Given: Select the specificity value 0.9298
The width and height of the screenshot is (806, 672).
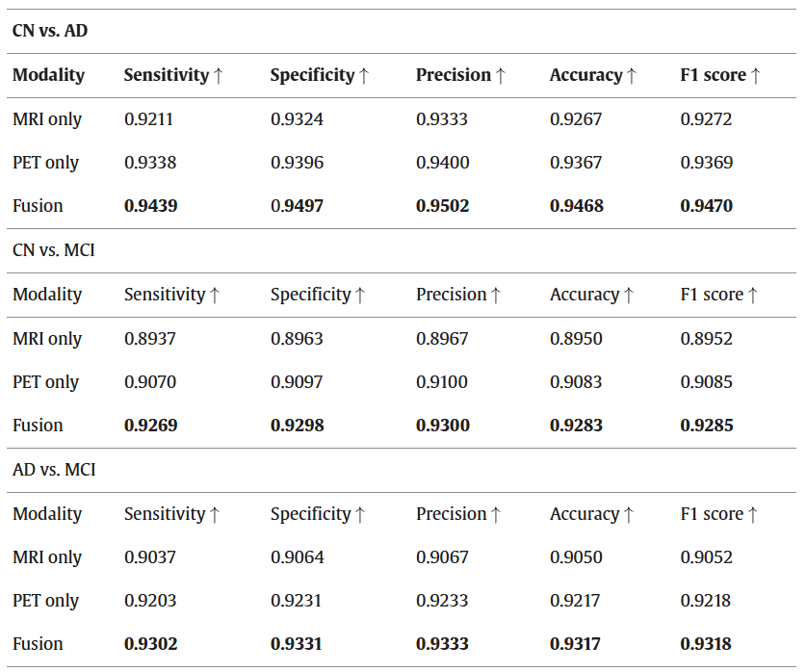Looking at the screenshot, I should (297, 426).
